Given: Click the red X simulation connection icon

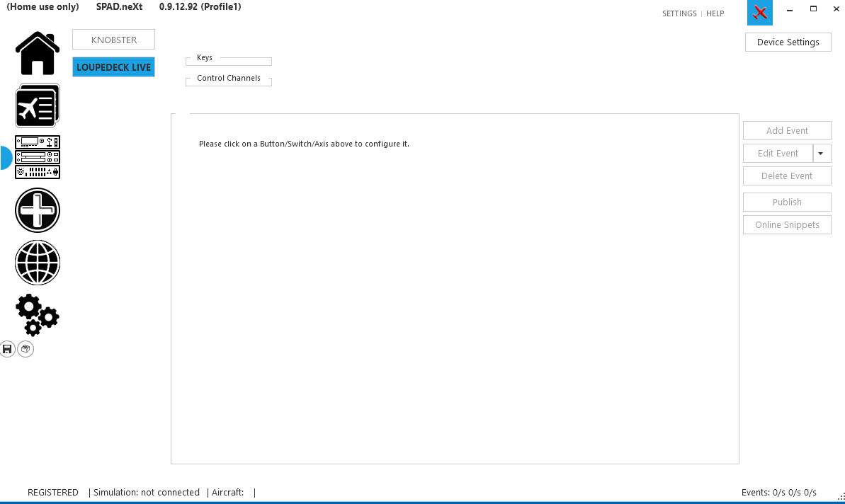Looking at the screenshot, I should 759,13.
